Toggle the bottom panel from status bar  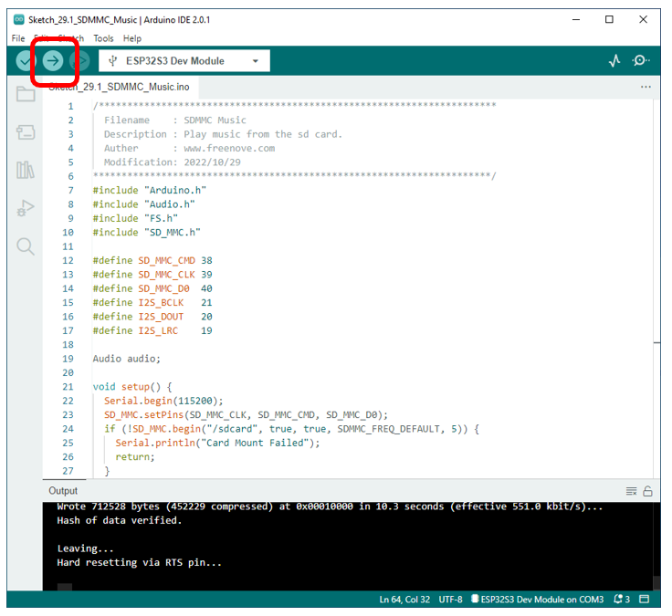pyautogui.click(x=644, y=599)
